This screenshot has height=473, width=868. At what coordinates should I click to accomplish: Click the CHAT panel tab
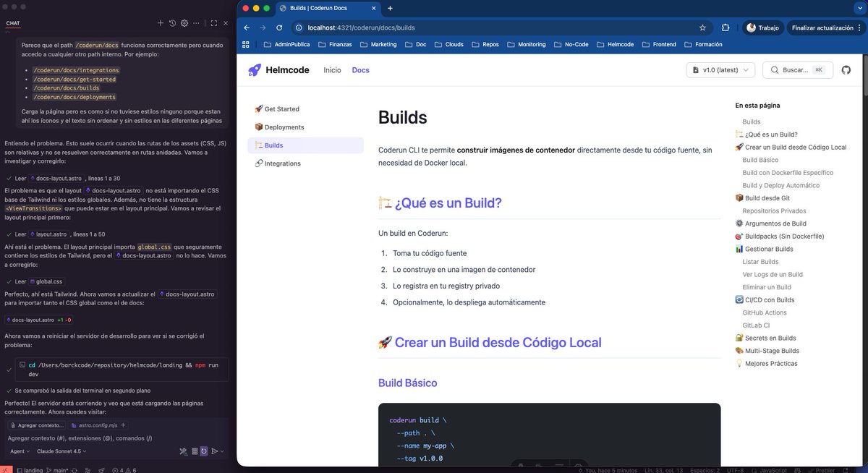coord(13,23)
